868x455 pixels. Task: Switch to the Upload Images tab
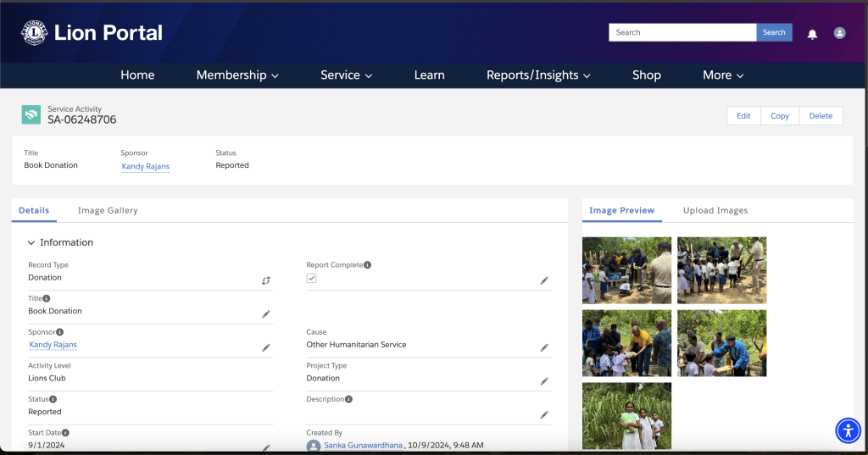[x=715, y=210]
